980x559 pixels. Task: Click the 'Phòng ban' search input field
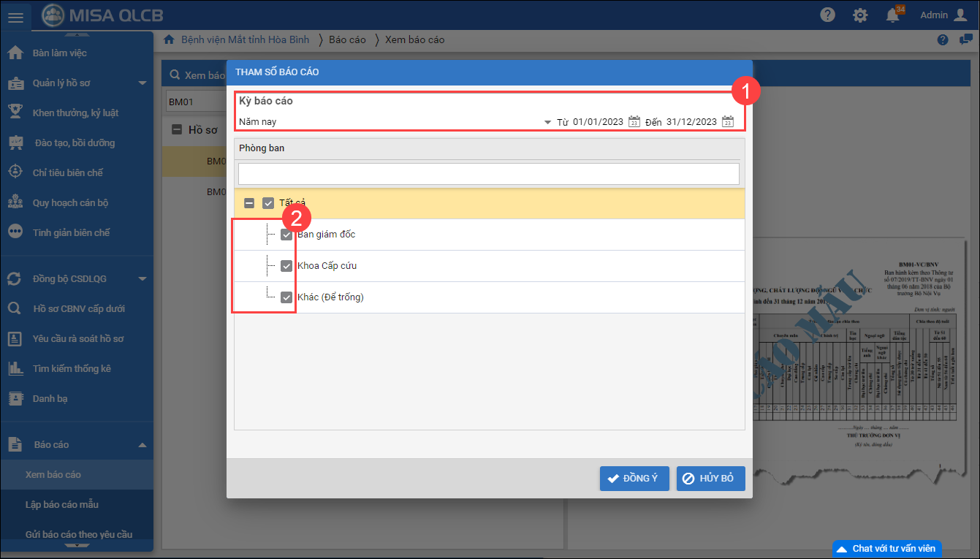tap(488, 174)
